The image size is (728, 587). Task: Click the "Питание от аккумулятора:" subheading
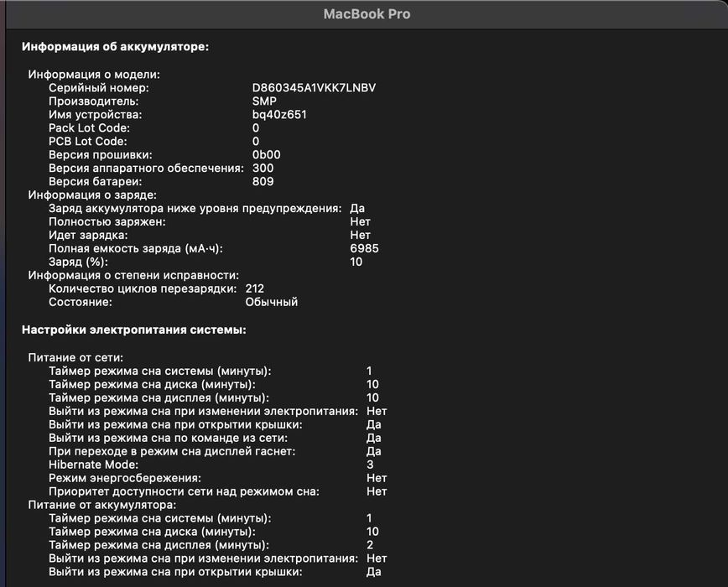[102, 505]
